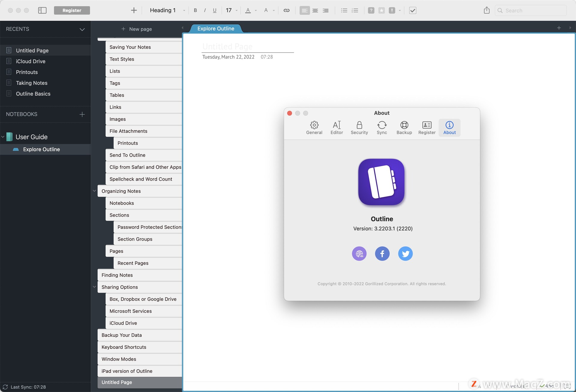Collapse the Organizing Notes group
The height and width of the screenshot is (392, 576).
tap(94, 191)
